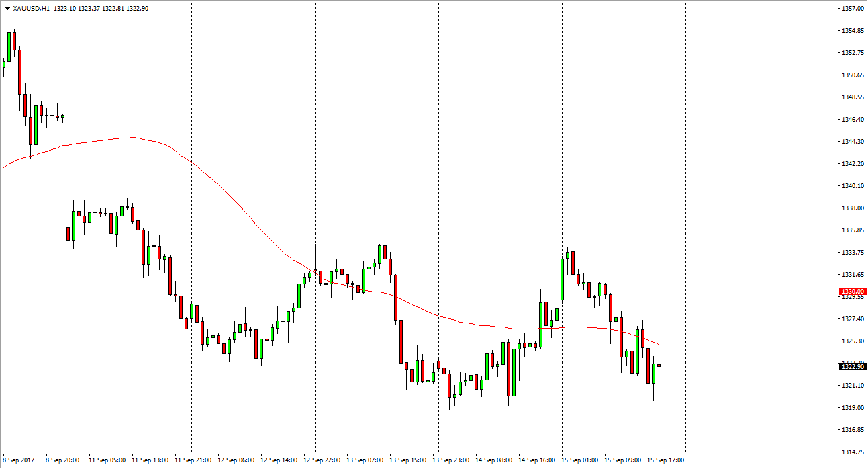Image resolution: width=868 pixels, height=469 pixels.
Task: Select the red horizontal line at 1330.00
Action: (403, 292)
